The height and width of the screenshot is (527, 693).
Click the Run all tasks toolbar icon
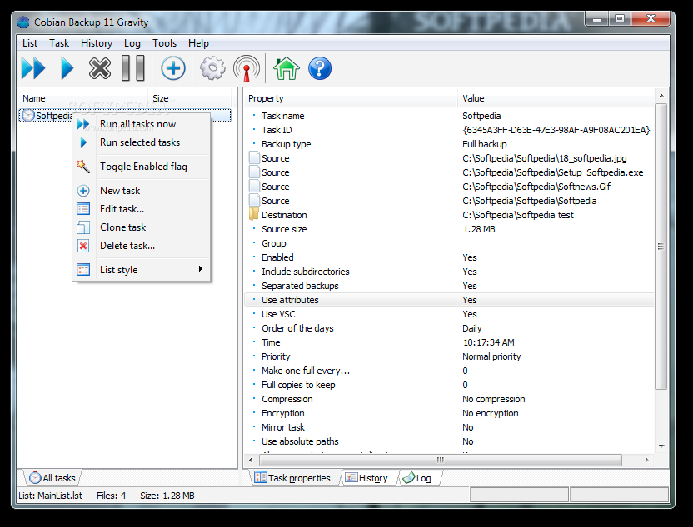pyautogui.click(x=33, y=69)
